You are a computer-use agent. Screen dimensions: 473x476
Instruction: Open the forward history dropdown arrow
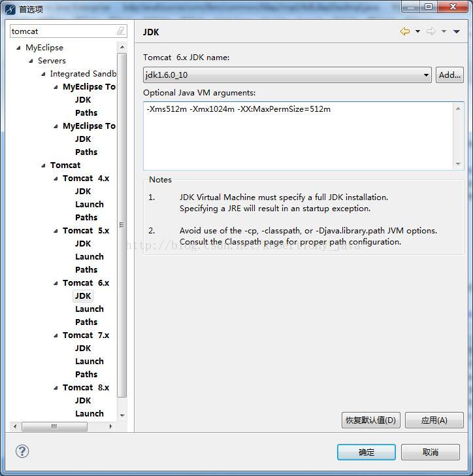tap(444, 31)
